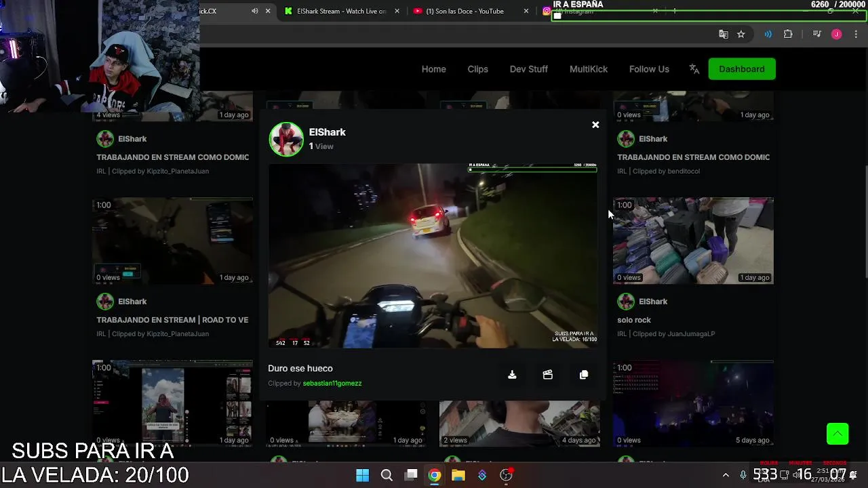This screenshot has width=868, height=488.
Task: Open the 5 days ago clip thumbnail
Action: (693, 403)
